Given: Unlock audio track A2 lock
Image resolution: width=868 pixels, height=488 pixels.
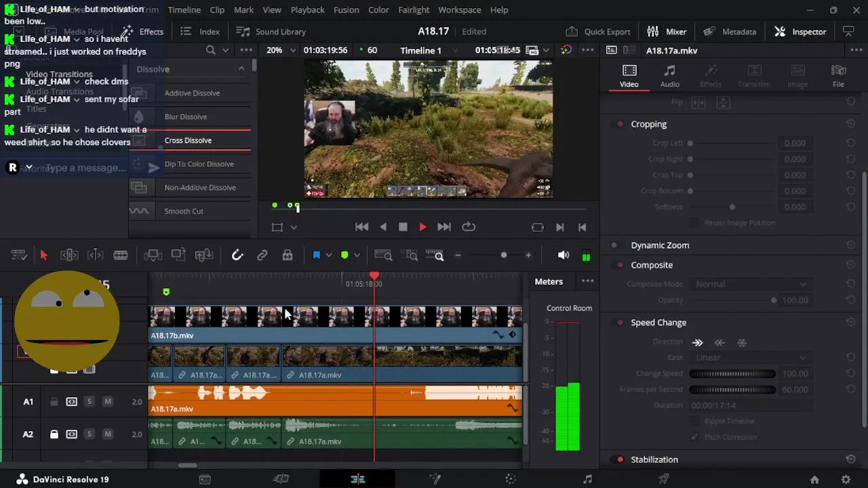Looking at the screenshot, I should tap(54, 434).
